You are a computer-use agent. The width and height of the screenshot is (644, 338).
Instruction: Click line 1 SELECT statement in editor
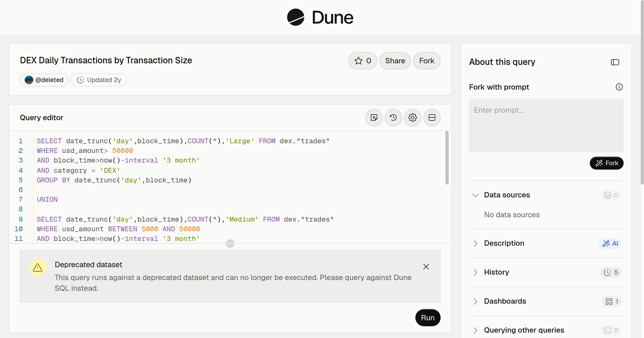[x=183, y=141]
